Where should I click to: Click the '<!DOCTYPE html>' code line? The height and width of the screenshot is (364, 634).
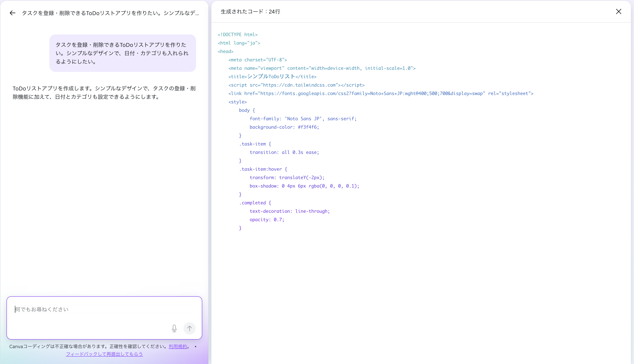click(x=238, y=34)
